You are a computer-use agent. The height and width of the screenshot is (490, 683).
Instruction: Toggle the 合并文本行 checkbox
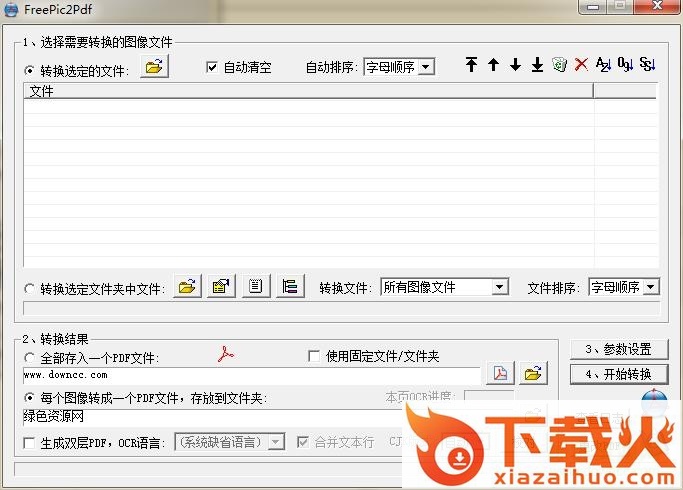[x=303, y=442]
